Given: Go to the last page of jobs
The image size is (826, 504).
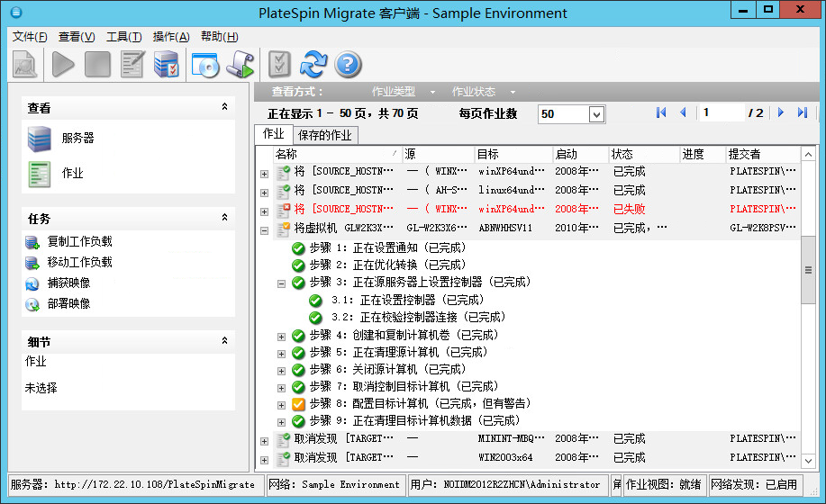Looking at the screenshot, I should click(802, 112).
